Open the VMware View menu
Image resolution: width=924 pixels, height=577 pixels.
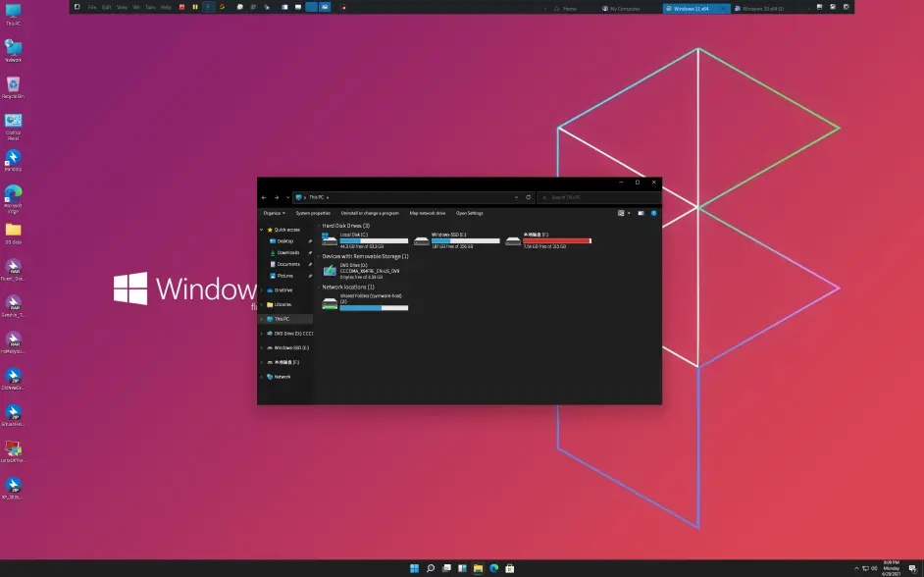coord(122,7)
